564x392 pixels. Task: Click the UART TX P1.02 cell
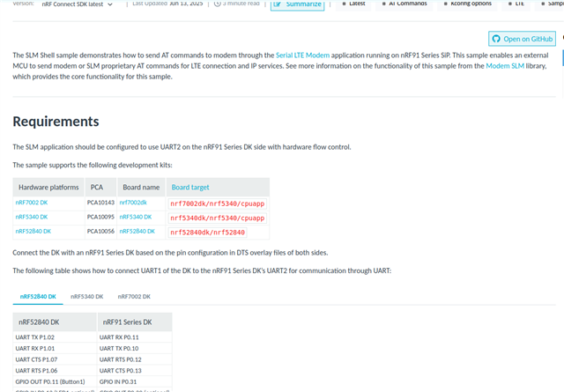pyautogui.click(x=55, y=337)
